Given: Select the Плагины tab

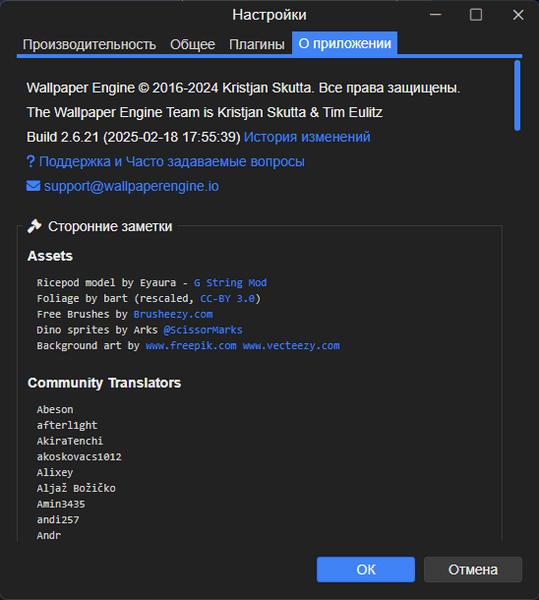Looking at the screenshot, I should point(257,44).
